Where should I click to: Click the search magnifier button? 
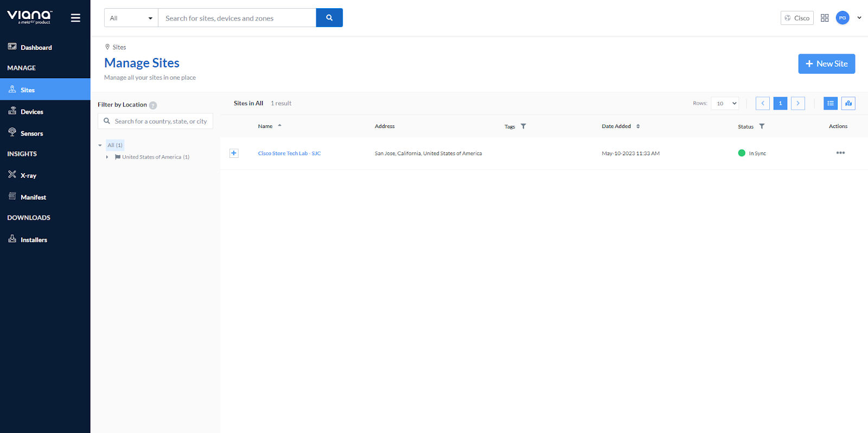[329, 18]
